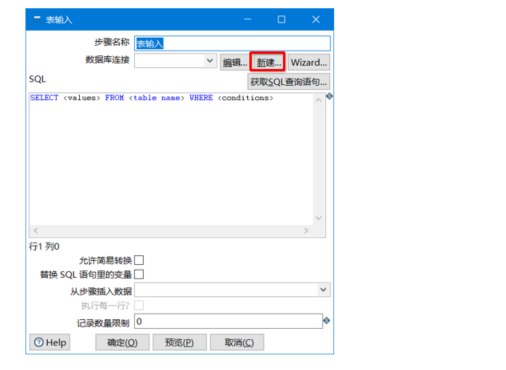This screenshot has height=370, width=506.
Task: Click the FROM keyword in SQL
Action: point(114,98)
